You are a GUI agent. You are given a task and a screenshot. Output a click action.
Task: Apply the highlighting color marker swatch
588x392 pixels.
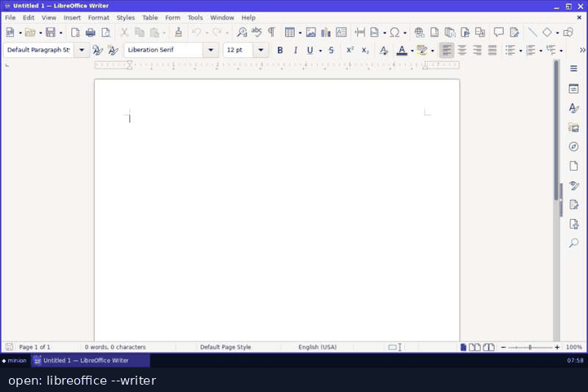coord(422,51)
